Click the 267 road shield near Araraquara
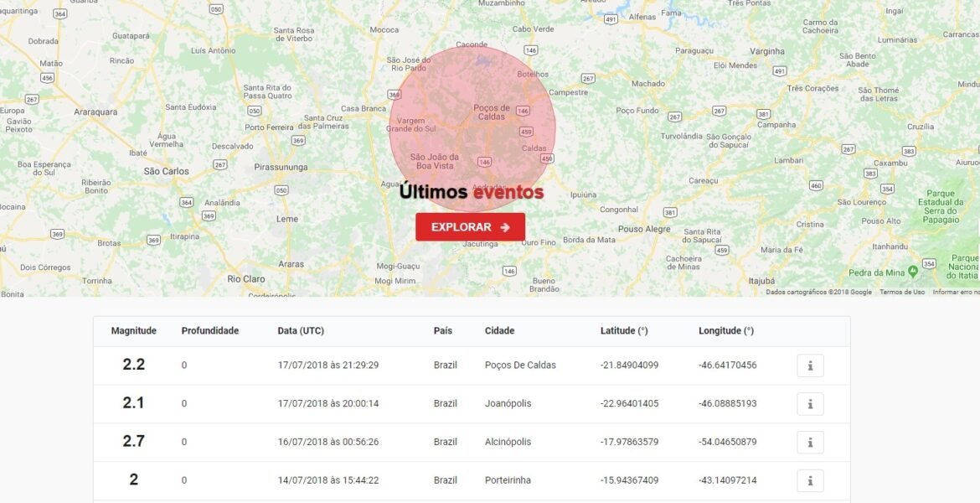 (32, 98)
